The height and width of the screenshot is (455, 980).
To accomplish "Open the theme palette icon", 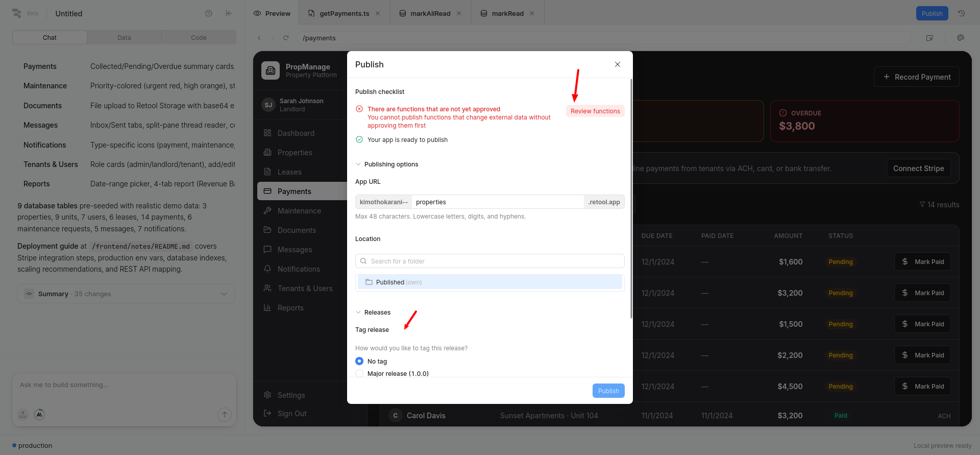I will [961, 38].
